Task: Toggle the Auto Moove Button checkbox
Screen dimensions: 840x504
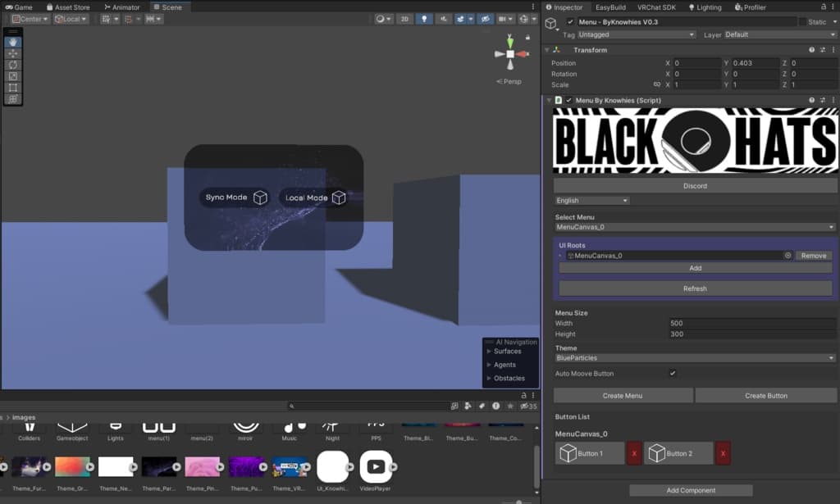Action: point(673,374)
